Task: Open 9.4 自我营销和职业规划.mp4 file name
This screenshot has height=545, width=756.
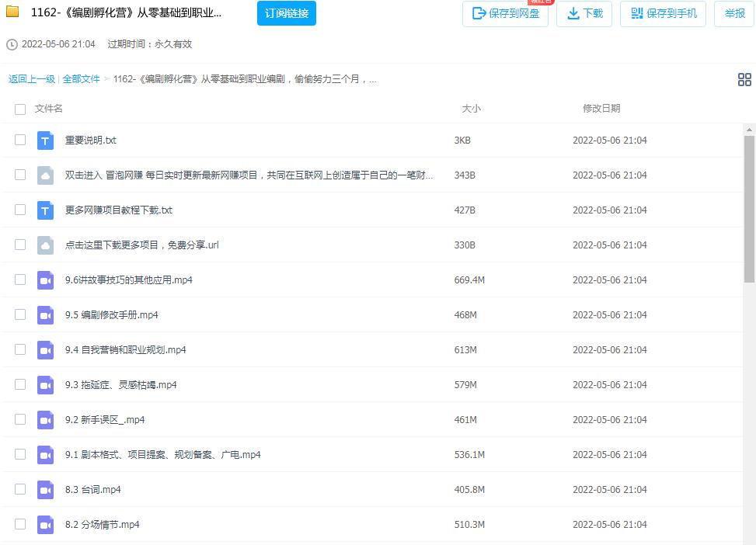Action: click(x=126, y=350)
